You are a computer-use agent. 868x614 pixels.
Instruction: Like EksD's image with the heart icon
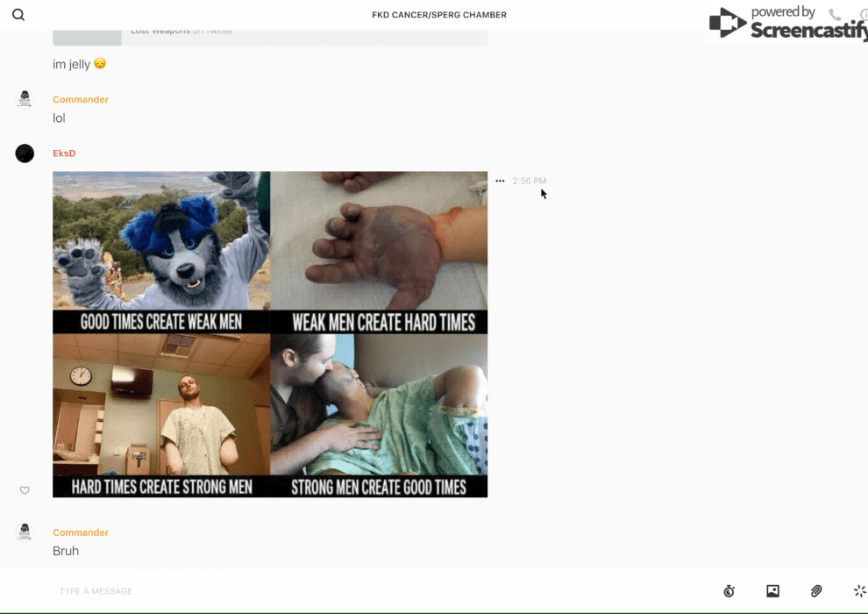point(25,490)
